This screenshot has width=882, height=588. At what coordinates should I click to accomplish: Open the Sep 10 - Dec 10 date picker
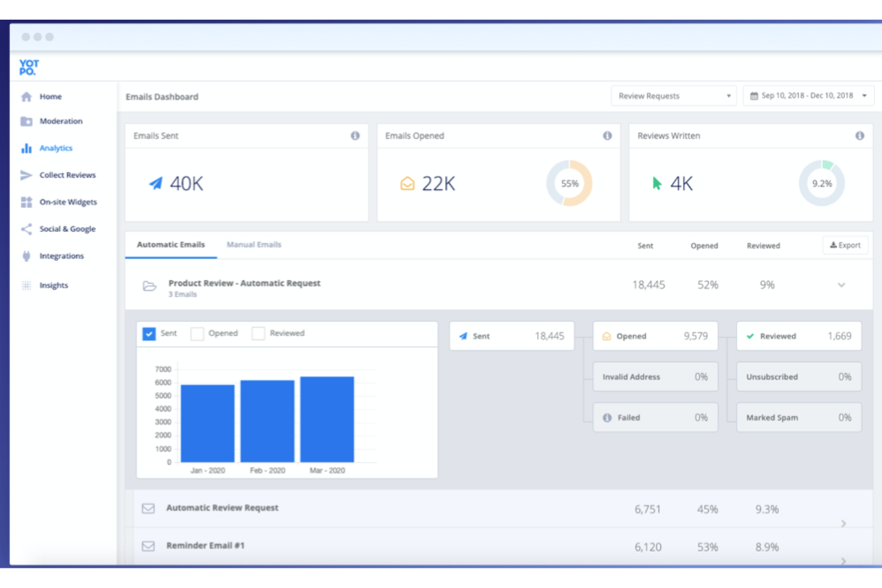click(x=808, y=95)
